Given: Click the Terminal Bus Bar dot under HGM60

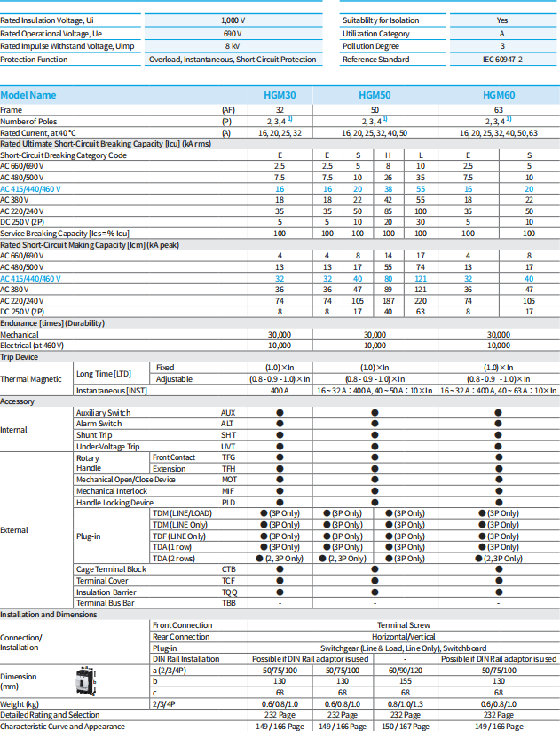Looking at the screenshot, I should click(x=500, y=603).
